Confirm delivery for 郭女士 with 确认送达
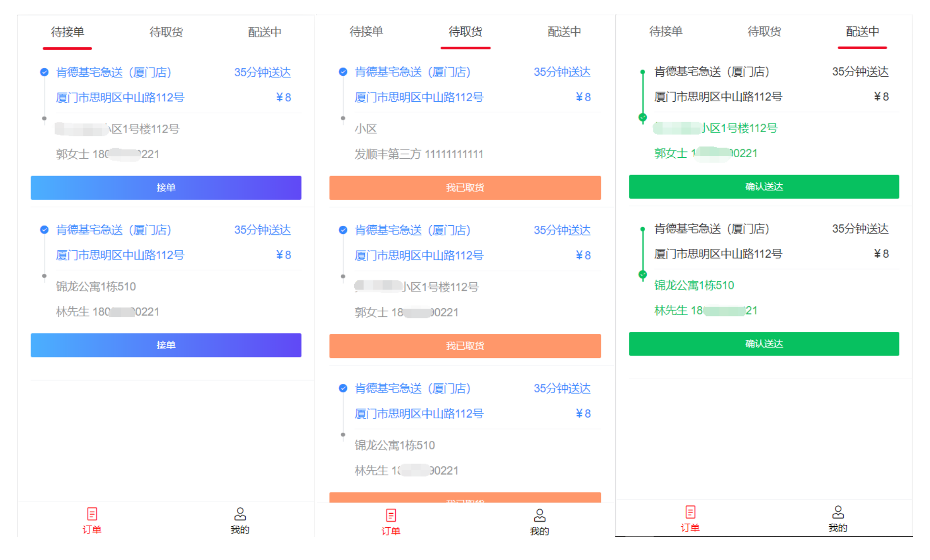930x560 pixels. click(763, 187)
